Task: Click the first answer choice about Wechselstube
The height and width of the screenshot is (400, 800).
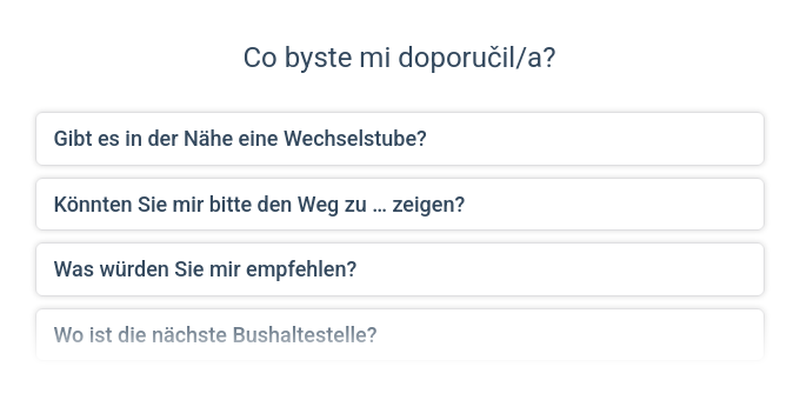Action: 400,138
